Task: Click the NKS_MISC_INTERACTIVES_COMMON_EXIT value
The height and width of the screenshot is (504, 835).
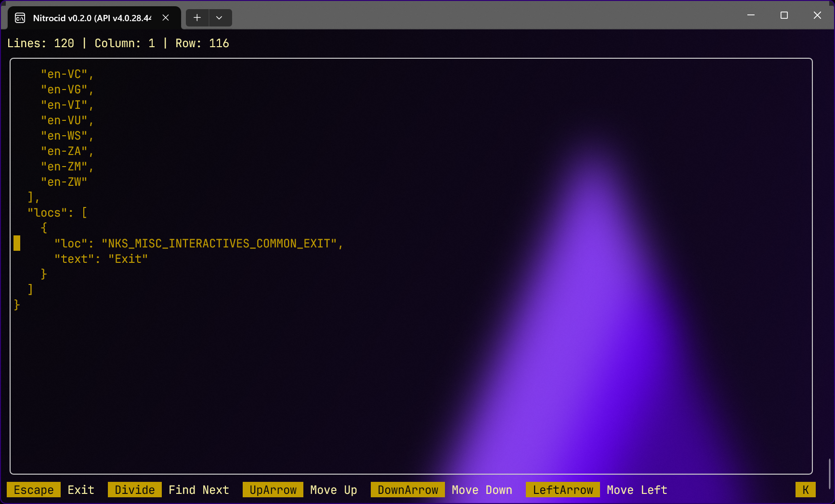Action: (219, 244)
